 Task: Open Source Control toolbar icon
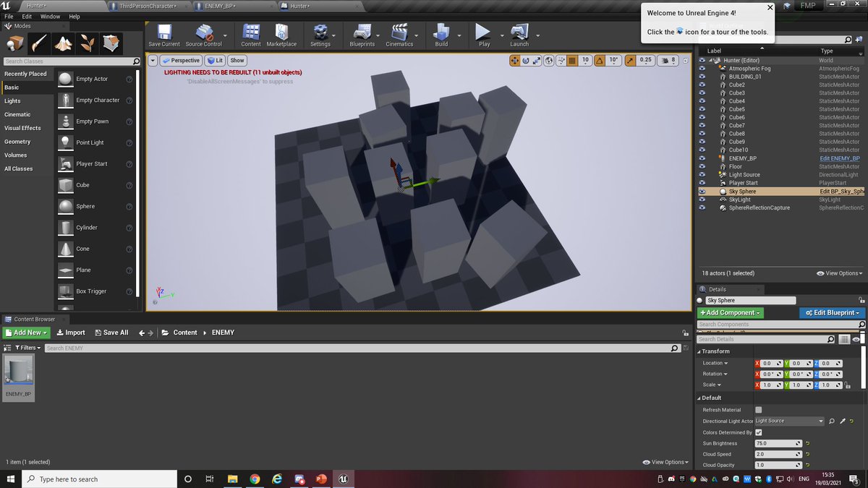pos(204,35)
